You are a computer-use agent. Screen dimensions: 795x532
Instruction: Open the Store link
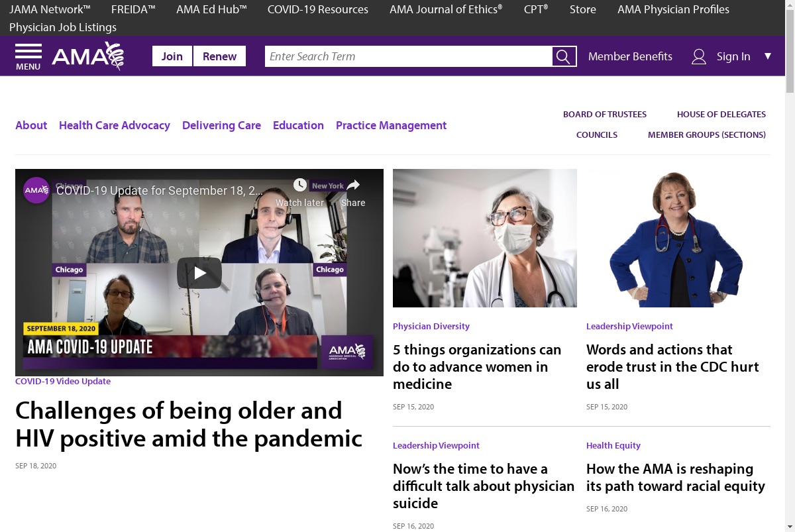click(583, 9)
